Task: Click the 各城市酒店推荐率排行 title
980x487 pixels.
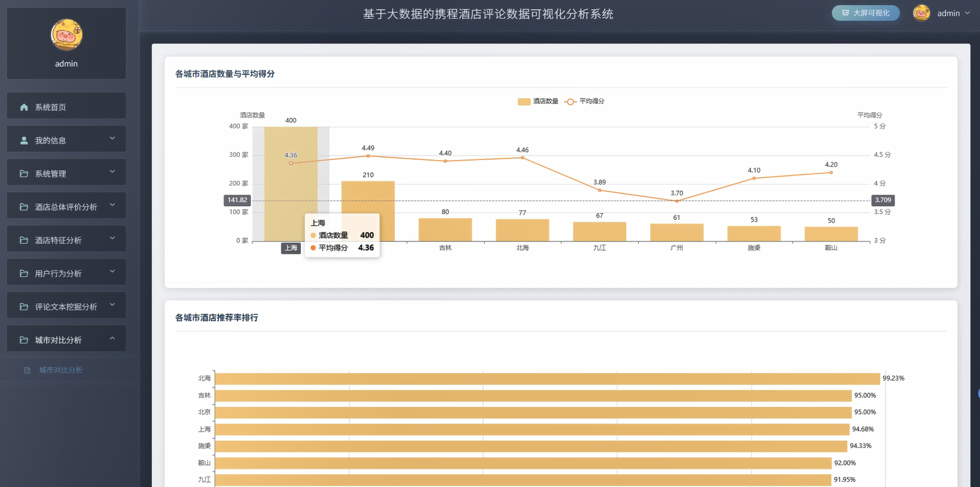Action: [x=217, y=318]
